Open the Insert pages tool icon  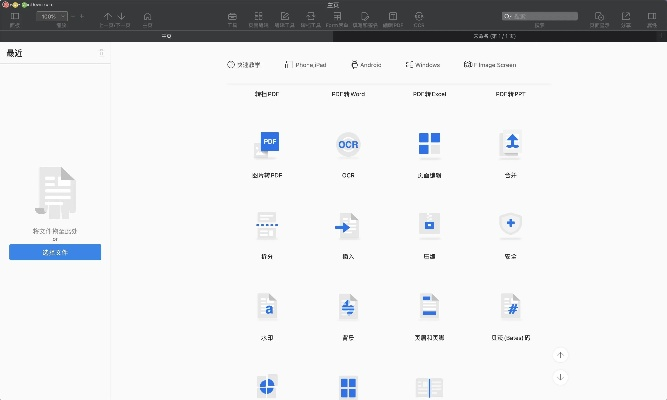click(x=348, y=227)
